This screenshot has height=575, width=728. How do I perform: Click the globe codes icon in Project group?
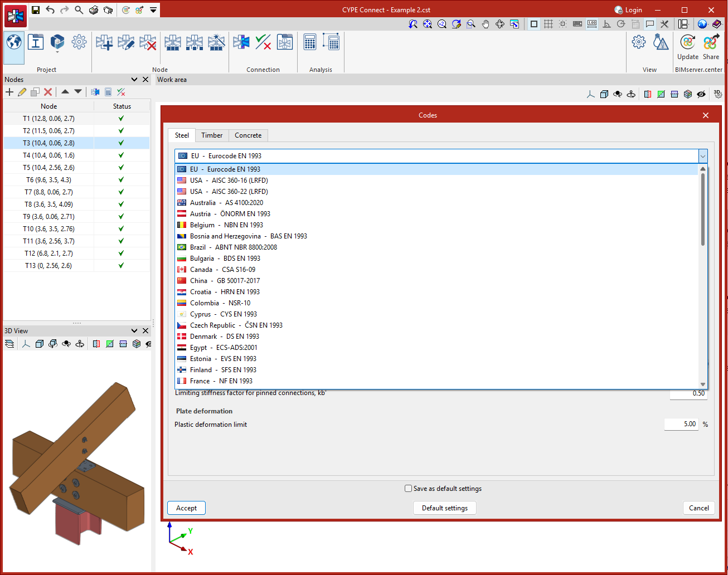[14, 43]
